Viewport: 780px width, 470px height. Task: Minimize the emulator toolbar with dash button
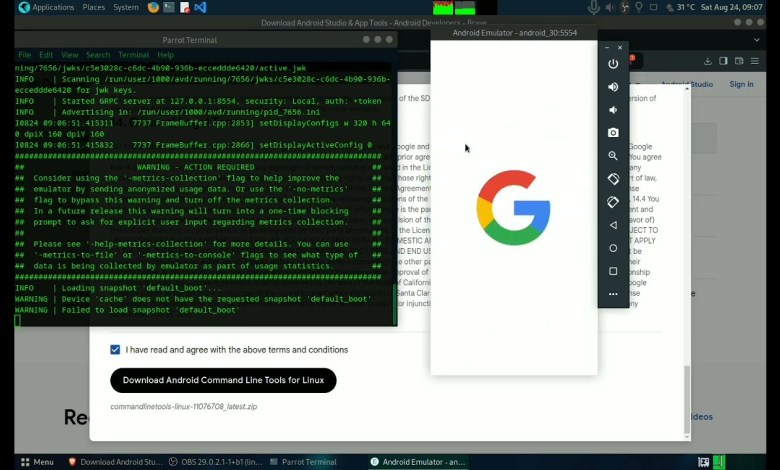[607, 48]
